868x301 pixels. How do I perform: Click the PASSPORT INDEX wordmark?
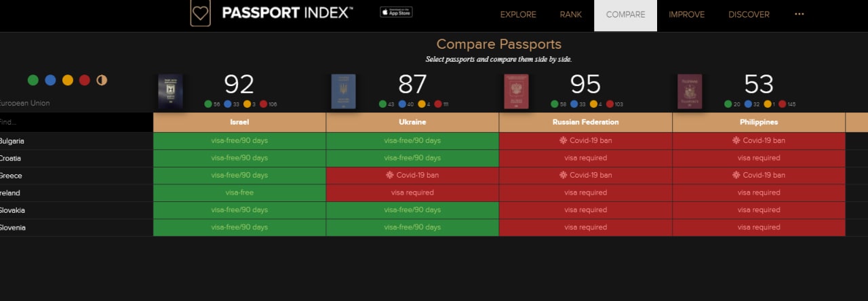tap(287, 13)
